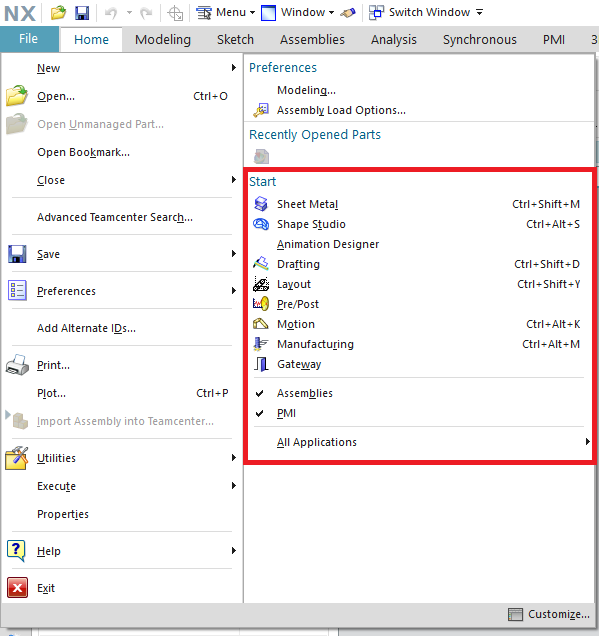Launch Animation Designer application
The height and width of the screenshot is (636, 599).
tap(328, 244)
